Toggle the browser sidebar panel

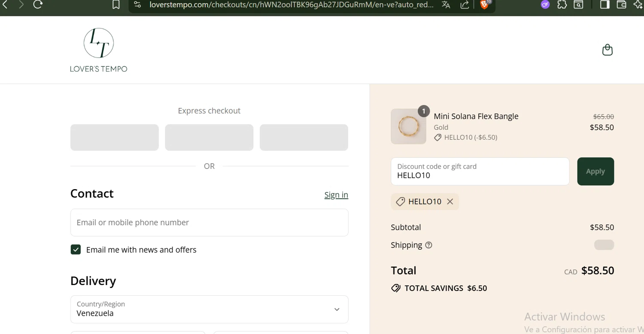605,5
